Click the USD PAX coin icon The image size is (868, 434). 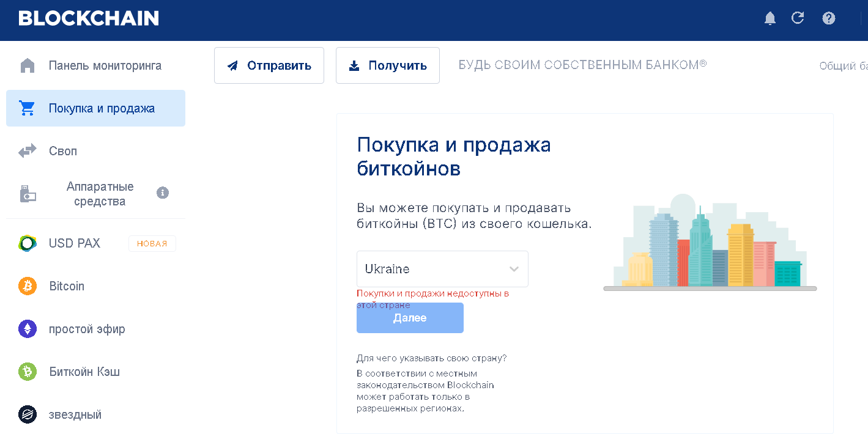coord(28,243)
